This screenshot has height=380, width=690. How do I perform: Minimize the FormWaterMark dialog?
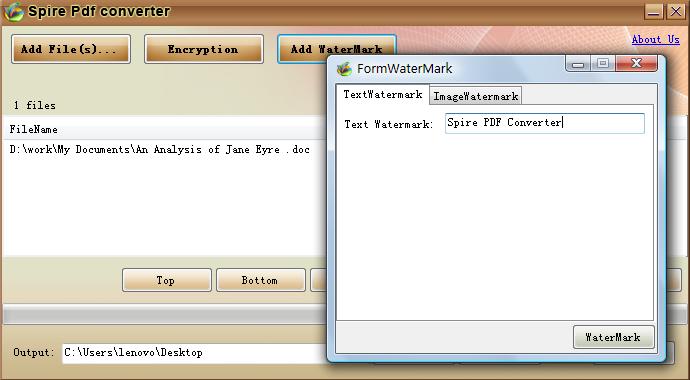578,64
